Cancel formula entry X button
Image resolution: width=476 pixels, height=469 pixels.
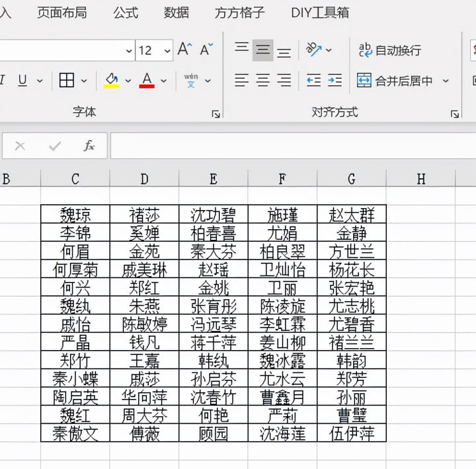[x=20, y=146]
